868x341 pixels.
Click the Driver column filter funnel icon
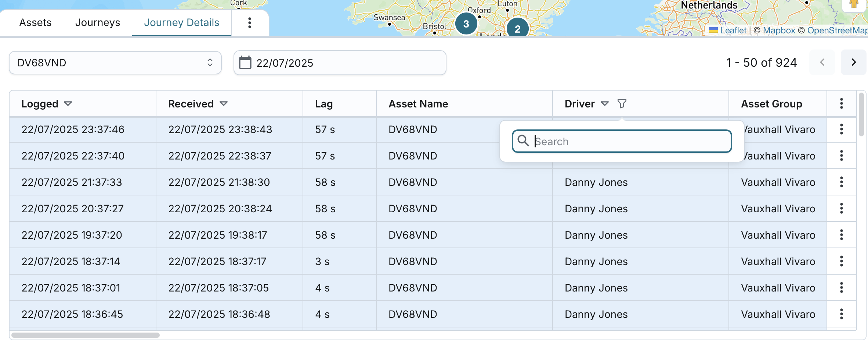tap(622, 104)
